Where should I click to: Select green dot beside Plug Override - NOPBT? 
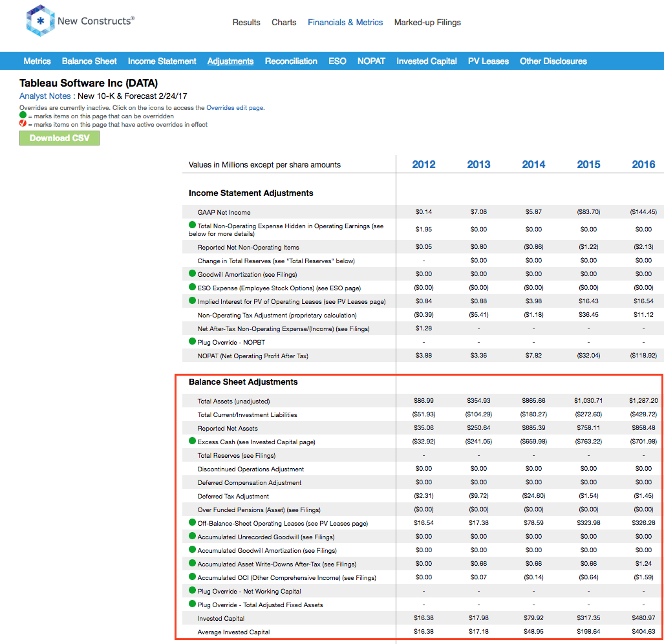pyautogui.click(x=192, y=341)
